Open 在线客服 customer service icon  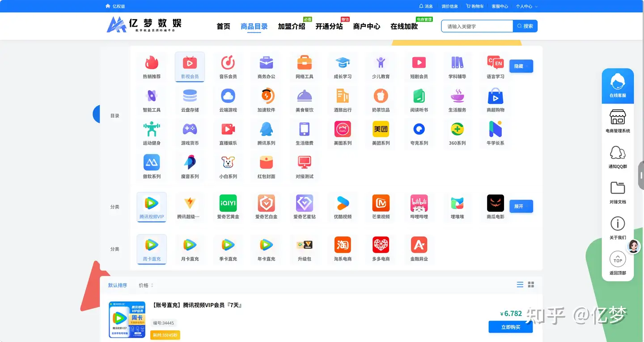[x=618, y=81]
